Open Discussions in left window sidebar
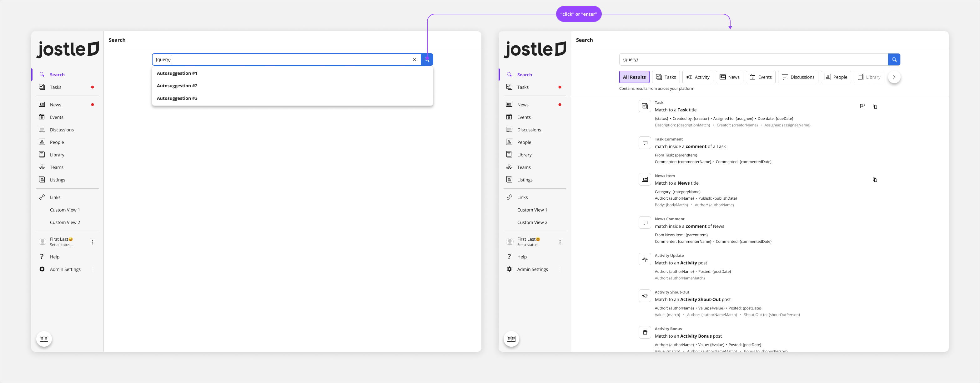 click(x=67, y=130)
